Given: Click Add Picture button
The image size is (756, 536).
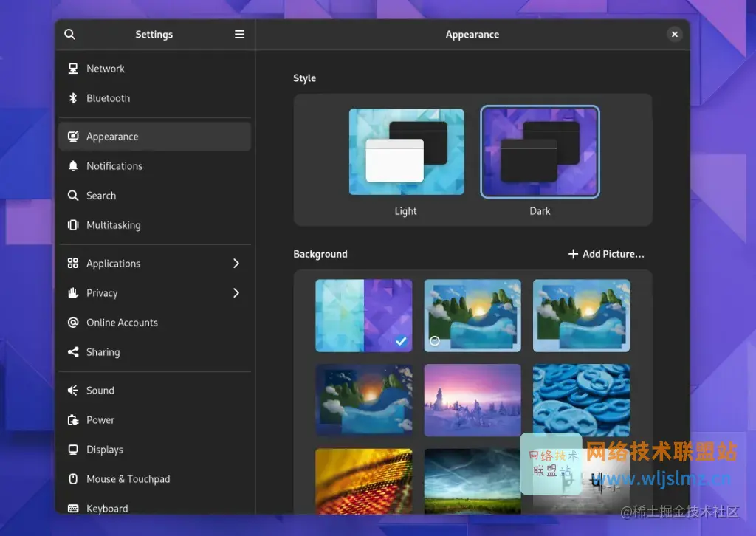Looking at the screenshot, I should pos(606,254).
